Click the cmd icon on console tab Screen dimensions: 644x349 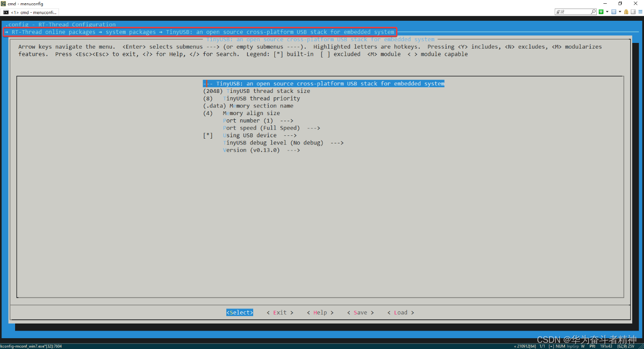tap(6, 12)
